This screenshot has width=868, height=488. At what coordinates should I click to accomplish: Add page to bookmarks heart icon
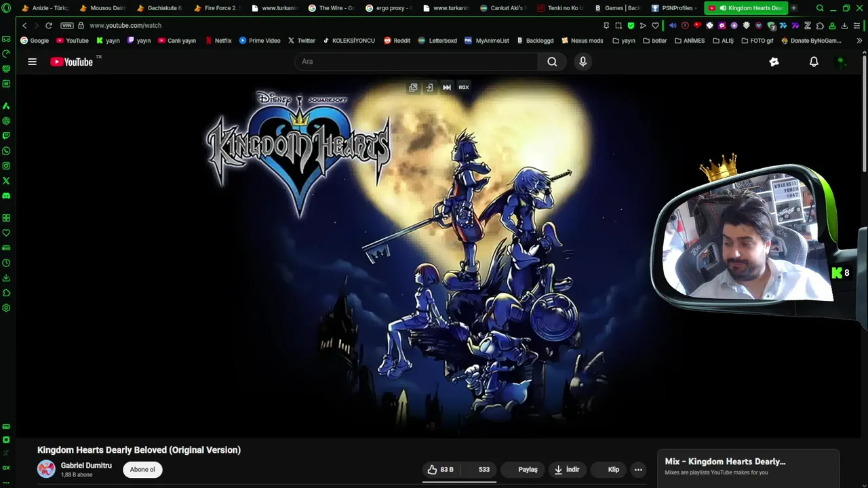tap(655, 25)
